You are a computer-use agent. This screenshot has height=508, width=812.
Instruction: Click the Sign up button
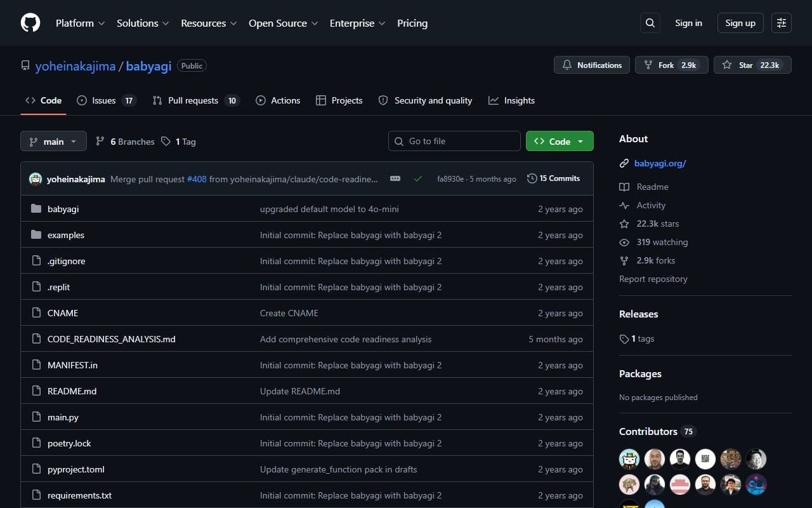(740, 23)
